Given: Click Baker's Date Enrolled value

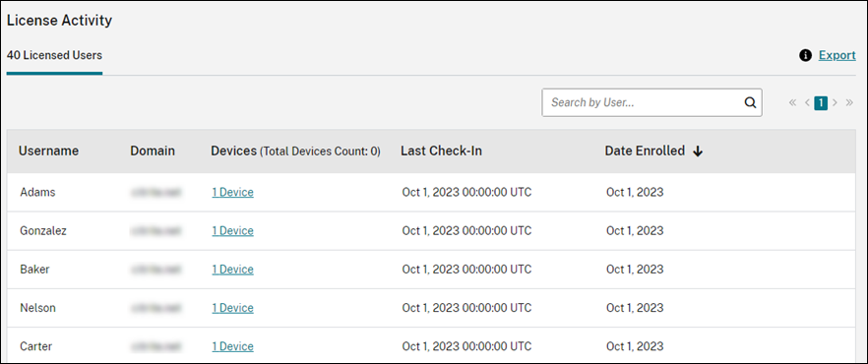Looking at the screenshot, I should (635, 270).
